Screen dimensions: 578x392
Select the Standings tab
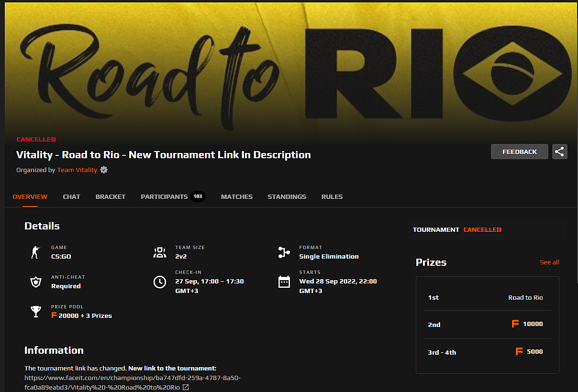pyautogui.click(x=287, y=196)
